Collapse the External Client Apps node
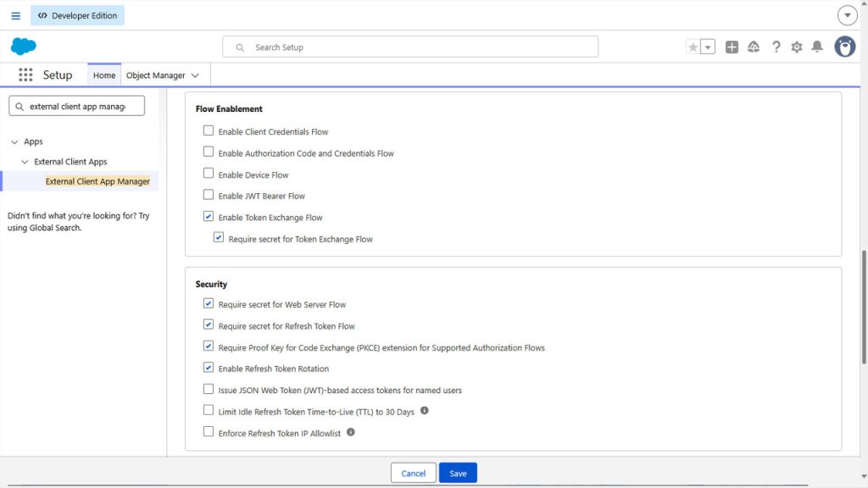Viewport: 868px width, 488px height. [25, 162]
